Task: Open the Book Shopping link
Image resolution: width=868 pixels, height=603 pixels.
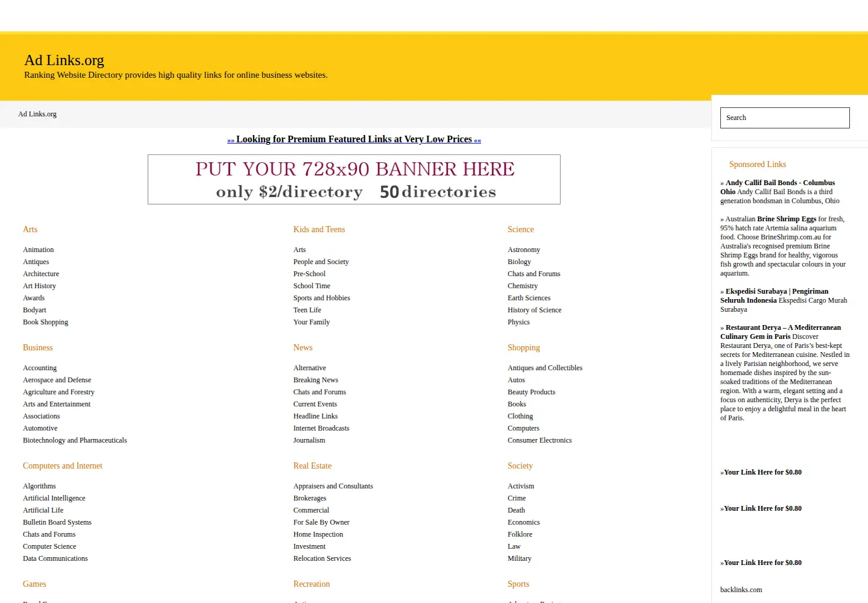Action: click(45, 322)
